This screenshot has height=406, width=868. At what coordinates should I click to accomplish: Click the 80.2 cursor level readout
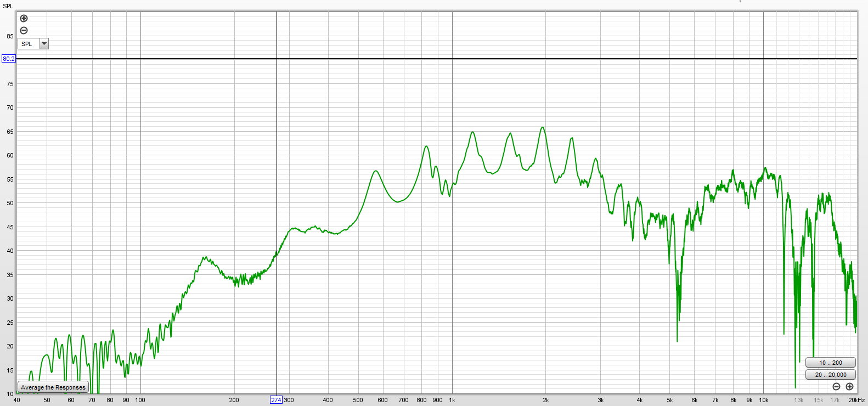tap(9, 59)
